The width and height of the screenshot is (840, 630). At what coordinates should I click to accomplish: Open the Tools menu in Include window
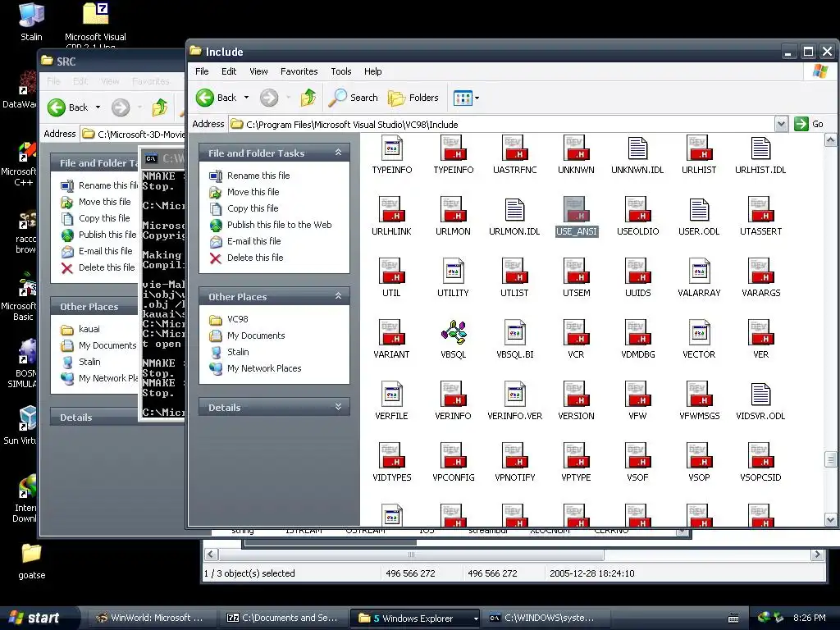(340, 71)
